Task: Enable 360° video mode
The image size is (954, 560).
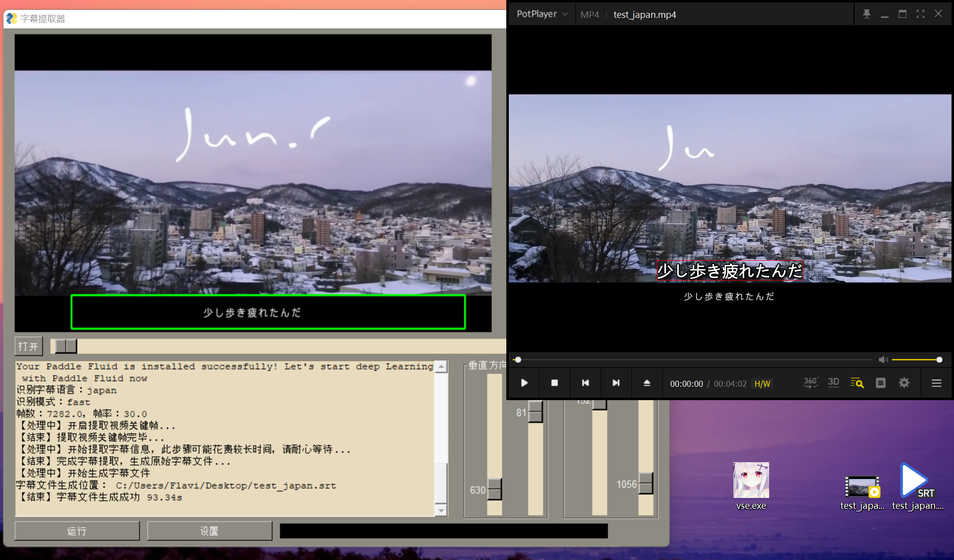Action: tap(810, 382)
